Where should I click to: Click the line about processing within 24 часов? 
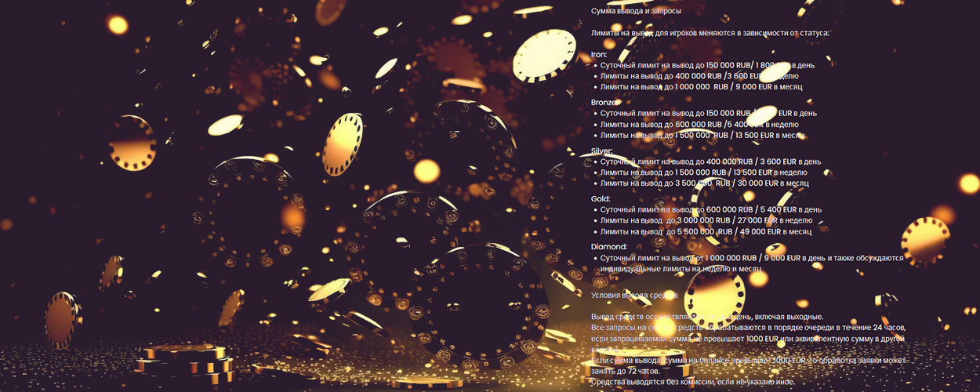[x=748, y=327]
